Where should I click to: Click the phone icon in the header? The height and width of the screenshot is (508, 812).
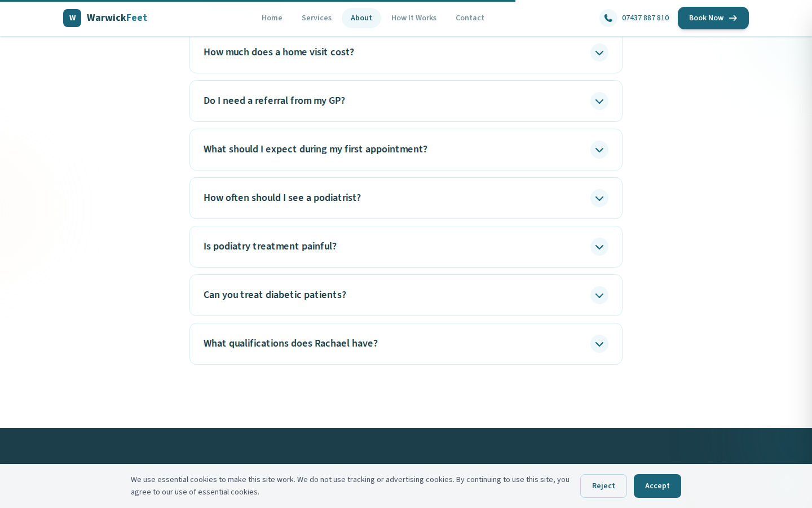608,18
